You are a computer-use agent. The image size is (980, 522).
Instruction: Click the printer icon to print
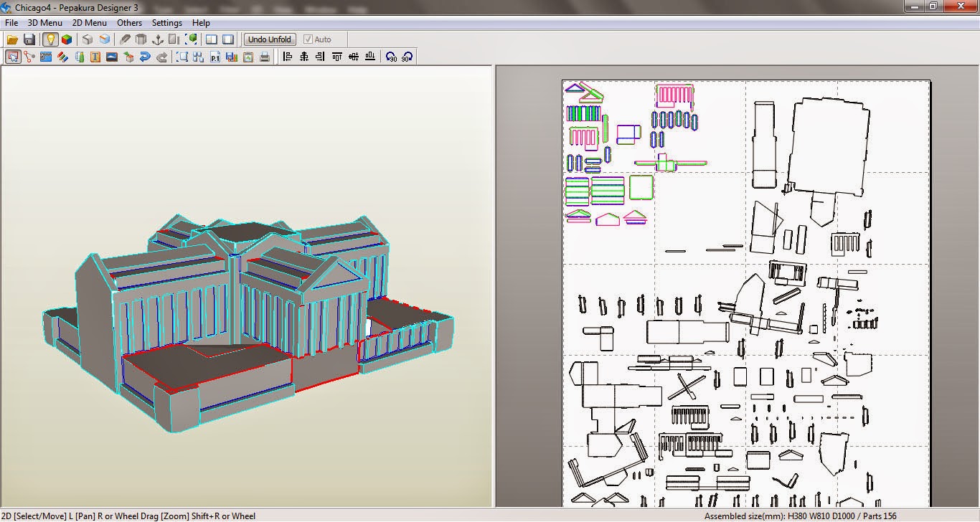[264, 57]
